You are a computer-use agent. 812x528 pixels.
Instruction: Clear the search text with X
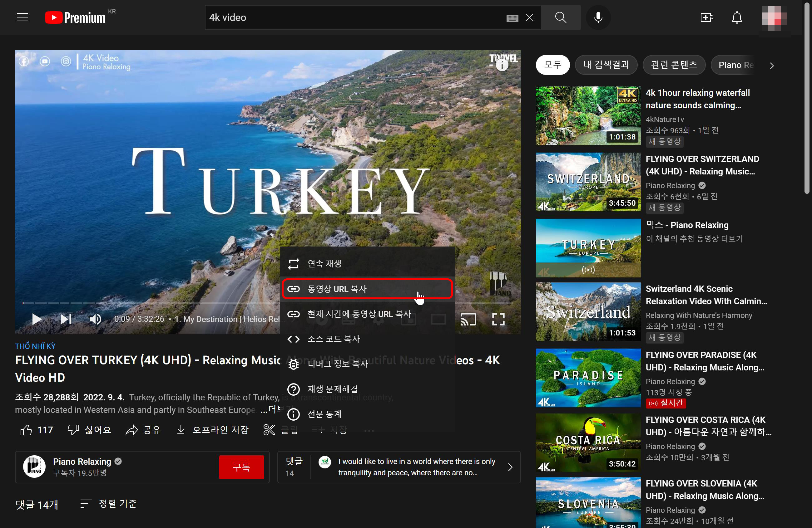pyautogui.click(x=529, y=18)
